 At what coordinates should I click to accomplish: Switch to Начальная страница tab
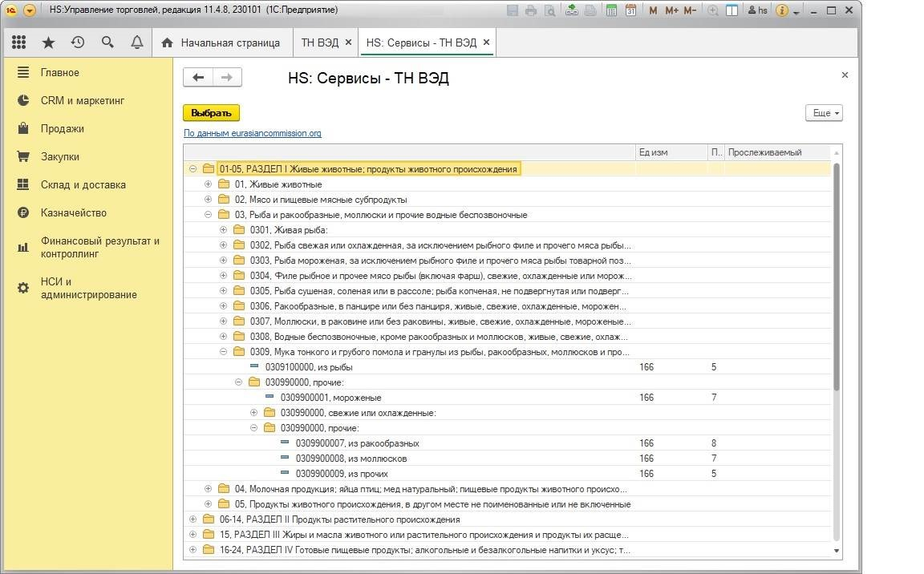pos(221,43)
